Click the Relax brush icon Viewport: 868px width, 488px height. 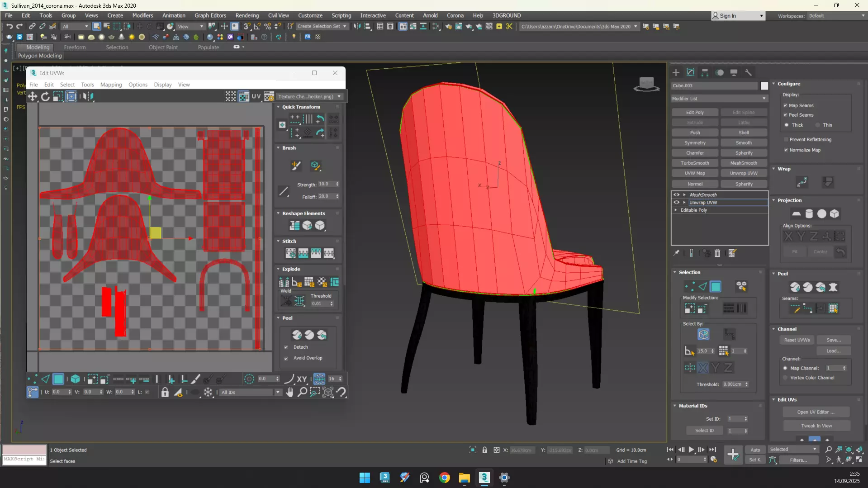click(x=315, y=166)
